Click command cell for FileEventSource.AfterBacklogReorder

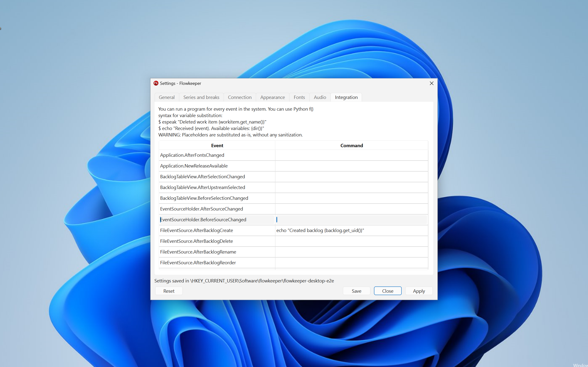(x=352, y=263)
